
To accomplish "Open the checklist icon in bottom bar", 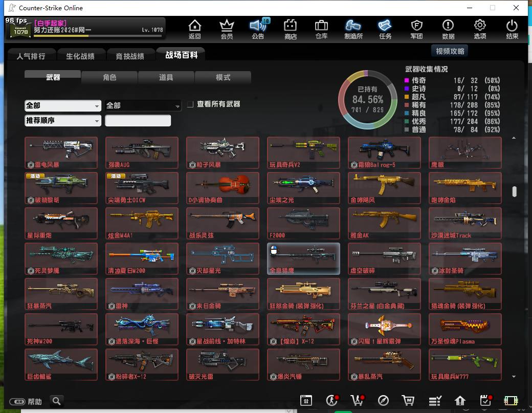I will 435,401.
